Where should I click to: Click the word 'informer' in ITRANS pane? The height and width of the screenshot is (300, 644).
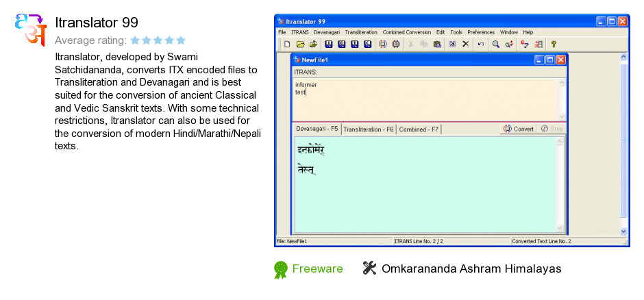point(306,85)
